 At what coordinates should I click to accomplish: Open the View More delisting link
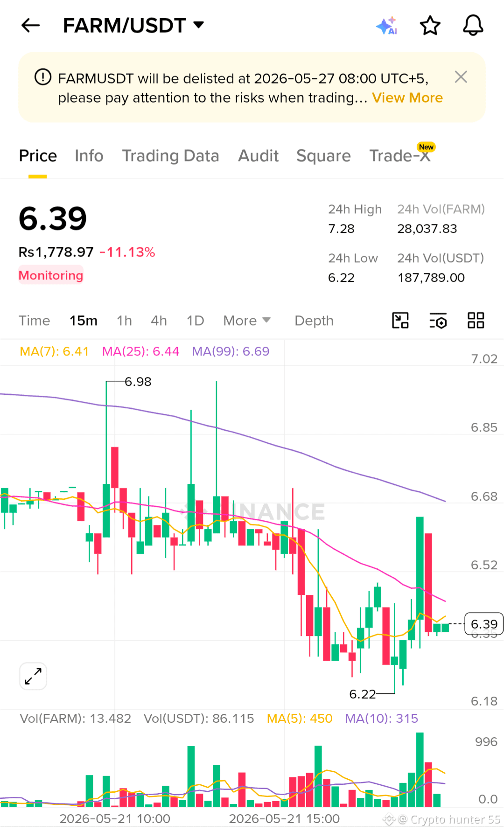coord(407,98)
